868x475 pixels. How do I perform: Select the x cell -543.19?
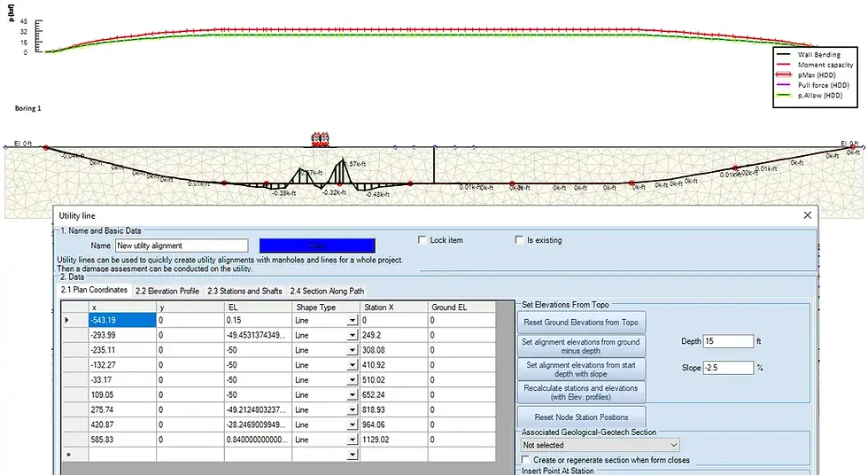coord(122,320)
